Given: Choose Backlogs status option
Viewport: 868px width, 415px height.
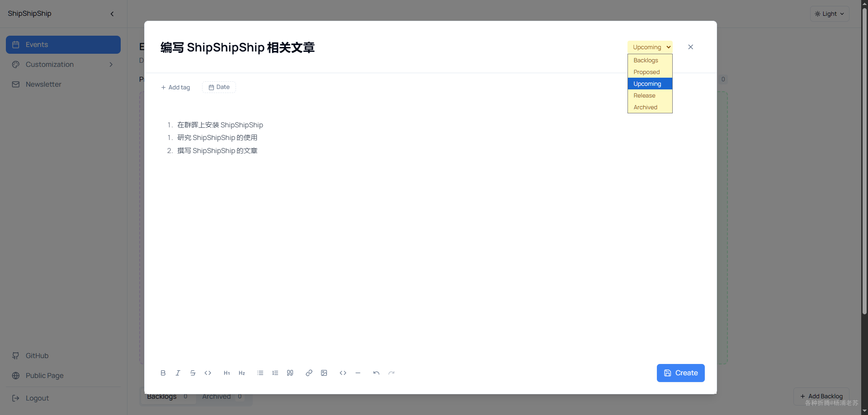Looking at the screenshot, I should (650, 60).
